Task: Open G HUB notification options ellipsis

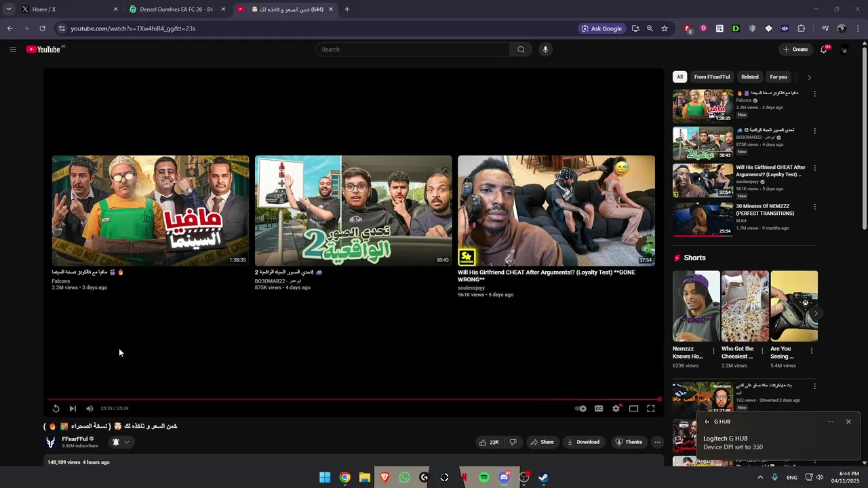Action: pyautogui.click(x=830, y=422)
